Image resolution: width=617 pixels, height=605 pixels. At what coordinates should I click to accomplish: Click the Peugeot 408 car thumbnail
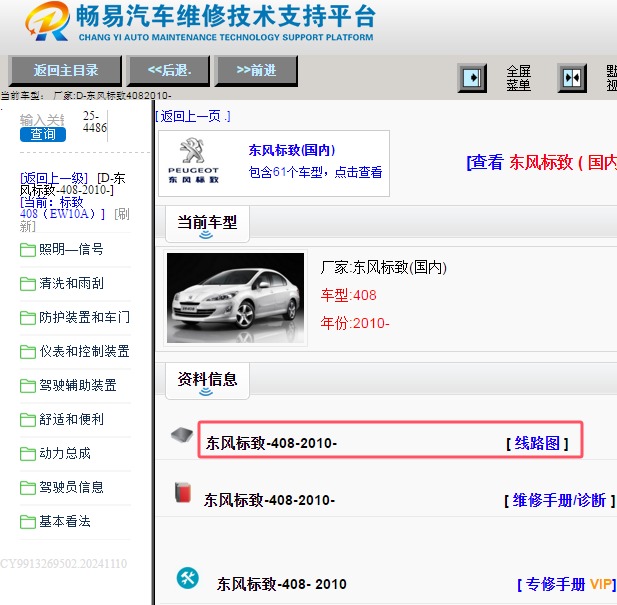pos(235,298)
